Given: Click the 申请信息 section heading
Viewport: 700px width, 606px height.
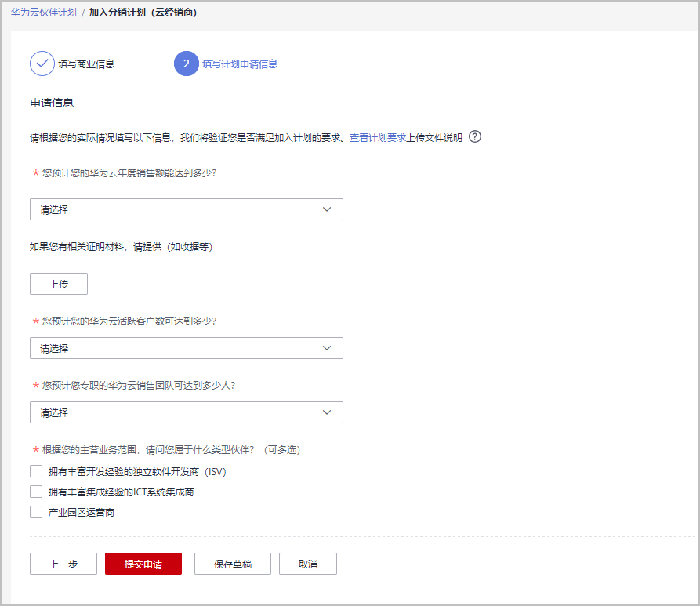Looking at the screenshot, I should (52, 103).
